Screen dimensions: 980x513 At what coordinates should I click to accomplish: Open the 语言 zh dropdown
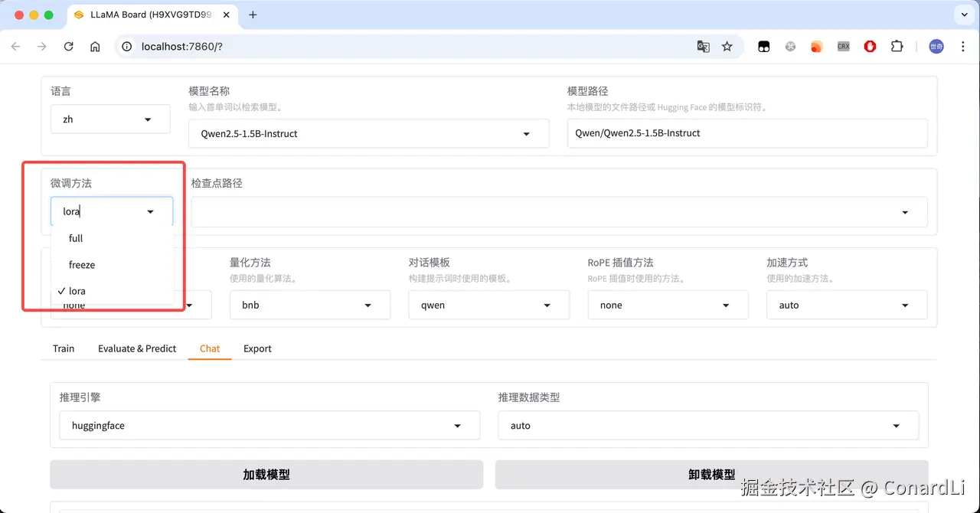click(110, 119)
